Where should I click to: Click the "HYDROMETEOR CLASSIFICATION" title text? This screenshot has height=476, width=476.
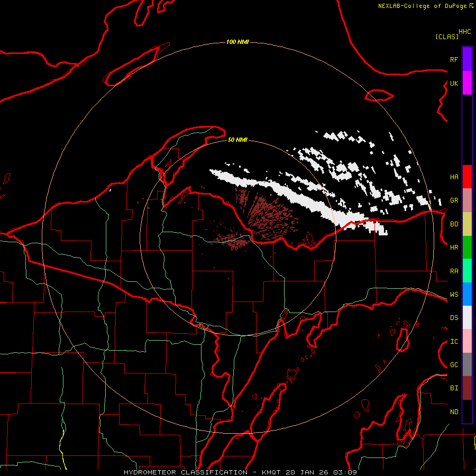click(x=186, y=472)
